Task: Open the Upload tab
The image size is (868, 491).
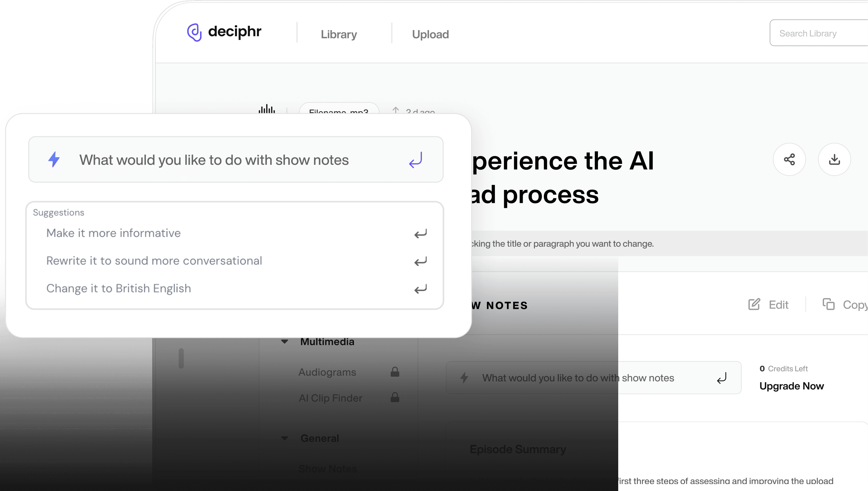Action: pos(430,34)
